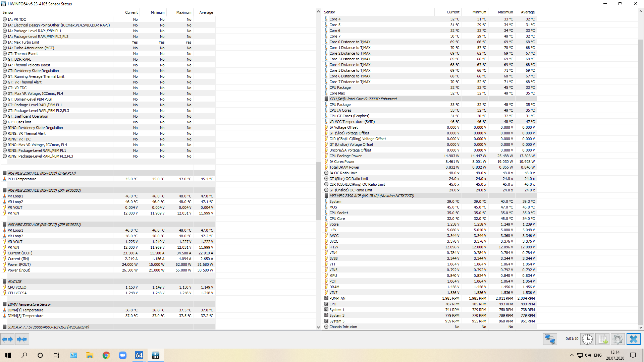Click the expand panels double-arrow button
Image resolution: width=644 pixels, height=362 pixels.
(7, 339)
